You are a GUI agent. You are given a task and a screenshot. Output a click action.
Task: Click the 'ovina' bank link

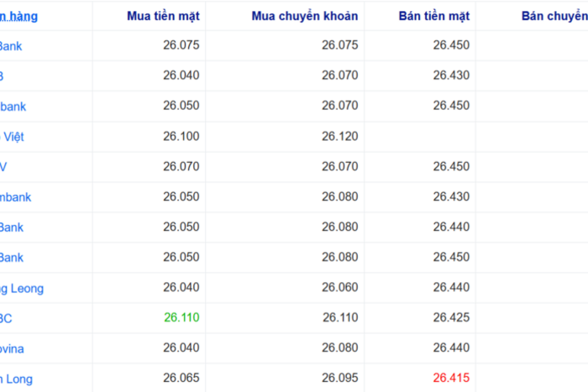[12, 348]
